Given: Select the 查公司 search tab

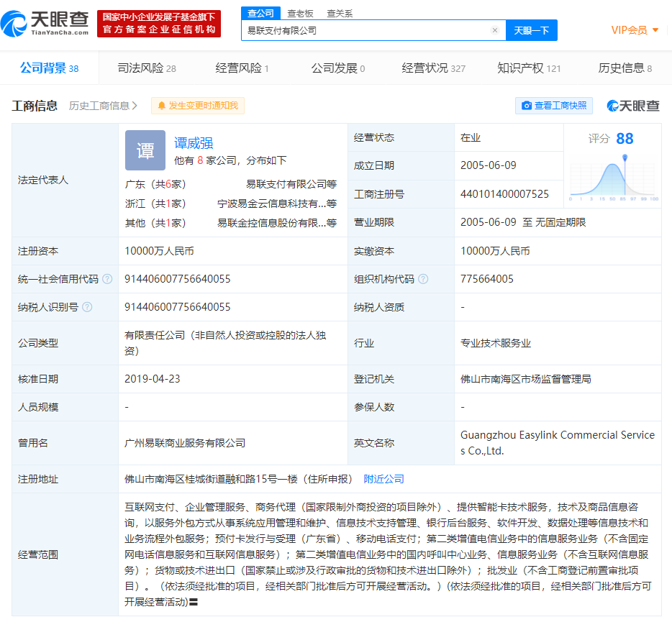Looking at the screenshot, I should (x=260, y=13).
